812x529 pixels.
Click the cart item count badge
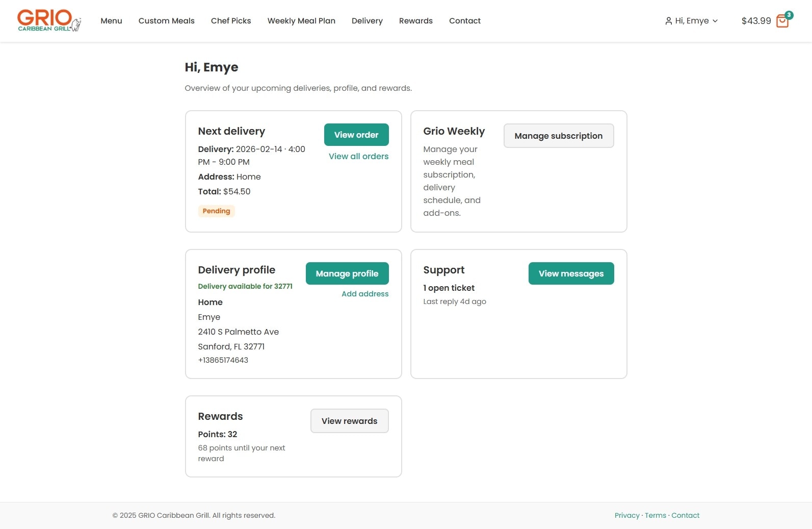(789, 15)
